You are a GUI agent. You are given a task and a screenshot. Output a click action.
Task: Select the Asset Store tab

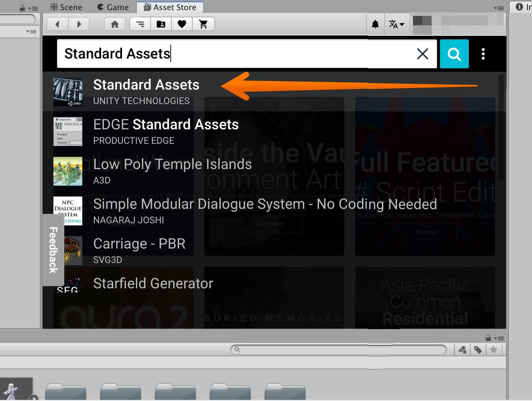[170, 7]
